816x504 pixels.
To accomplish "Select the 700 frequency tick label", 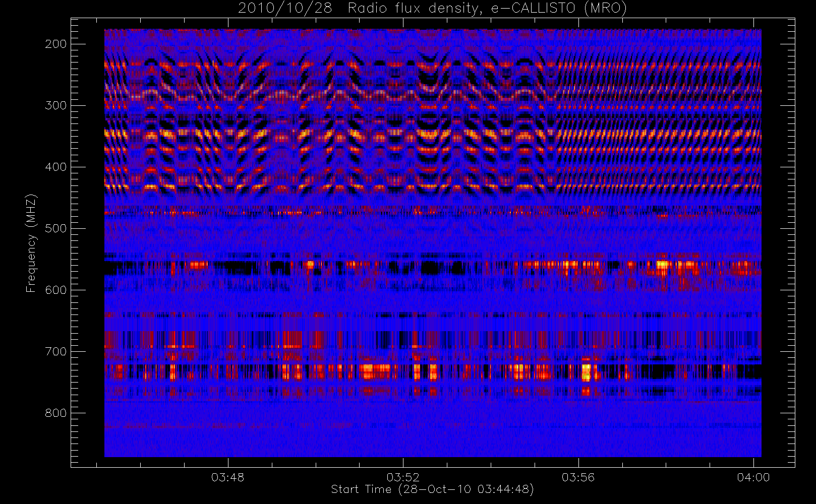I will tap(55, 351).
